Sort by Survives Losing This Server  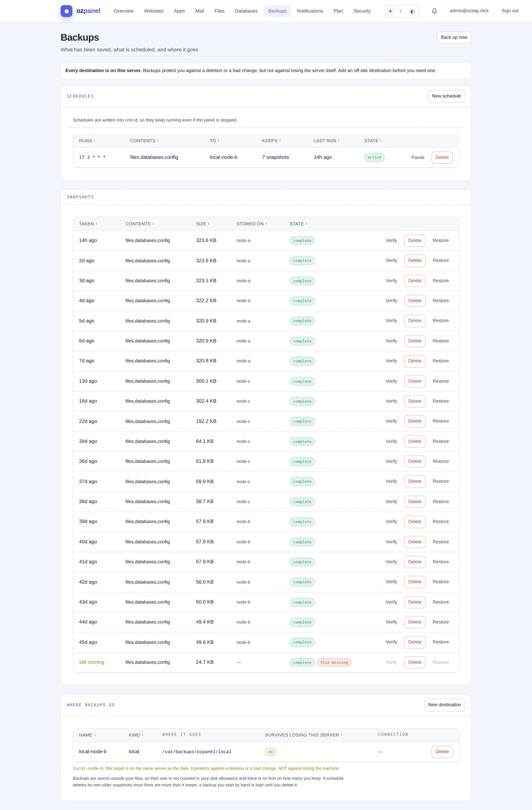[303, 735]
